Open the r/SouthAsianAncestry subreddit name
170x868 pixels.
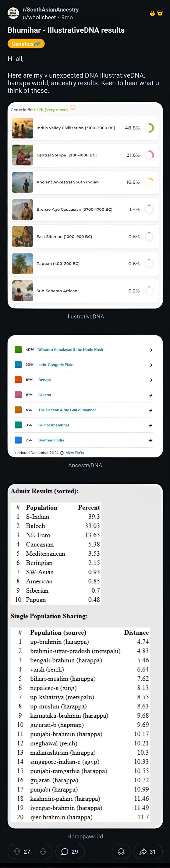point(51,10)
